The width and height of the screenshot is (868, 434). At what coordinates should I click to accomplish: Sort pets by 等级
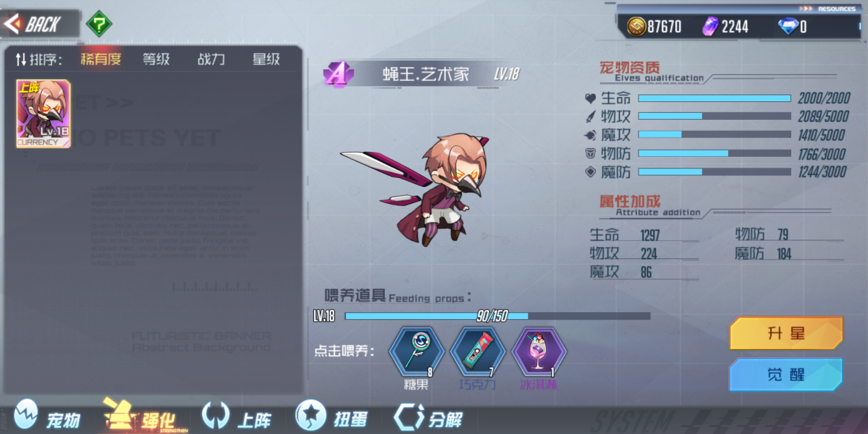[x=156, y=60]
